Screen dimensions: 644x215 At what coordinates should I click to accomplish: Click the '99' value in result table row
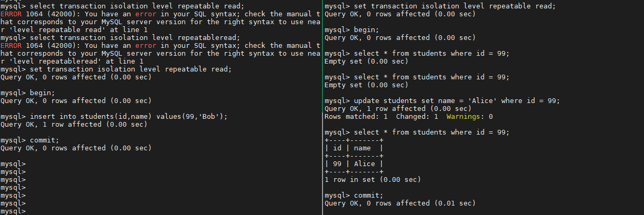tap(337, 163)
